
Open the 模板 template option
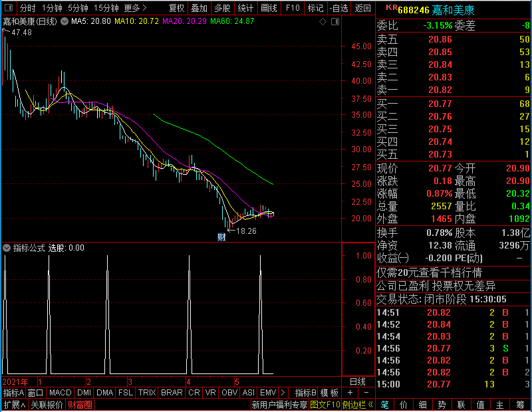coord(329,393)
